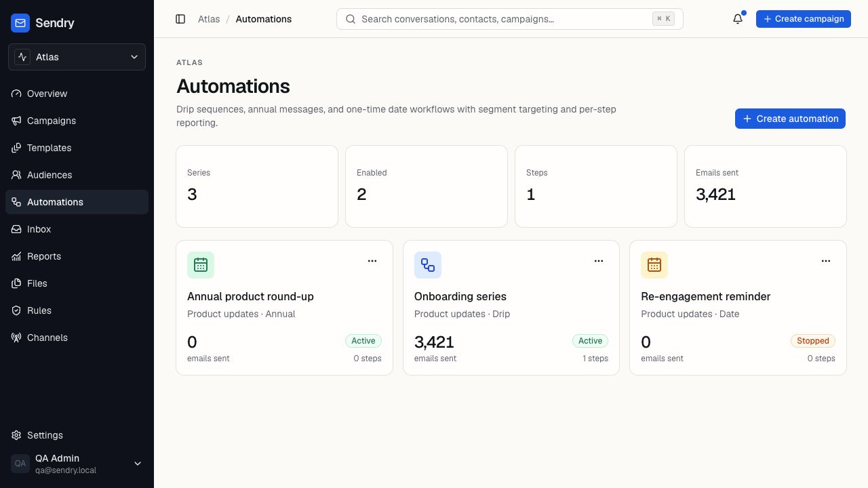Click the Channels broadcast icon
868x488 pixels.
16,338
